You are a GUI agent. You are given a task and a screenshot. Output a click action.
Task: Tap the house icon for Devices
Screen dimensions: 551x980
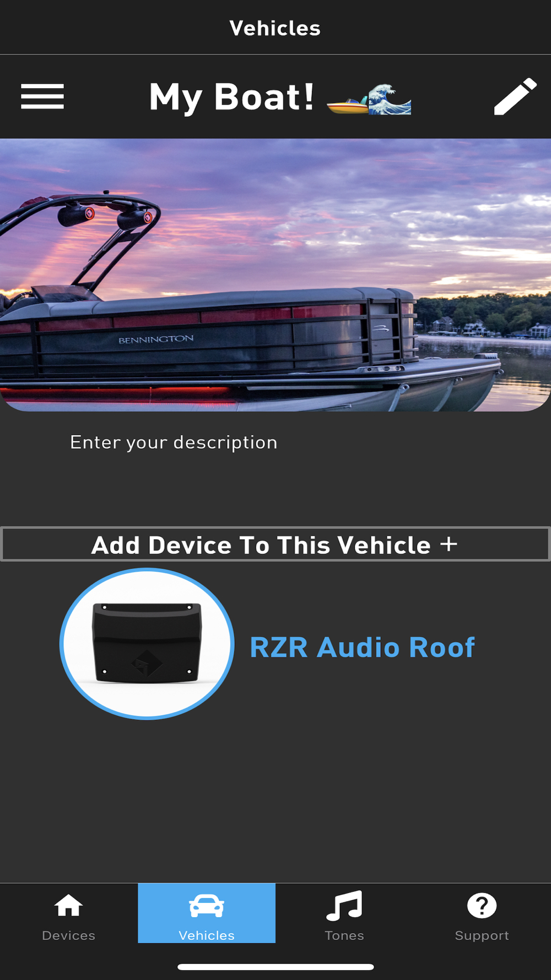tap(69, 905)
